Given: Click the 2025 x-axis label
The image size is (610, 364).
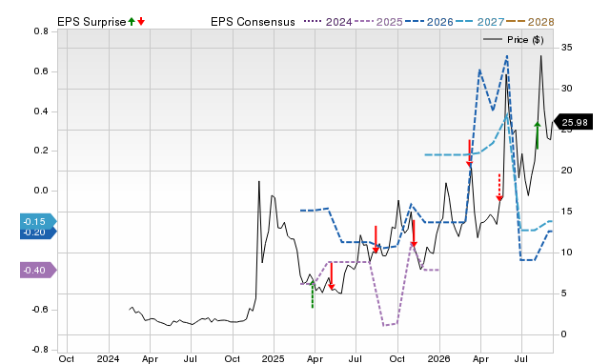Looking at the screenshot, I should [273, 358].
